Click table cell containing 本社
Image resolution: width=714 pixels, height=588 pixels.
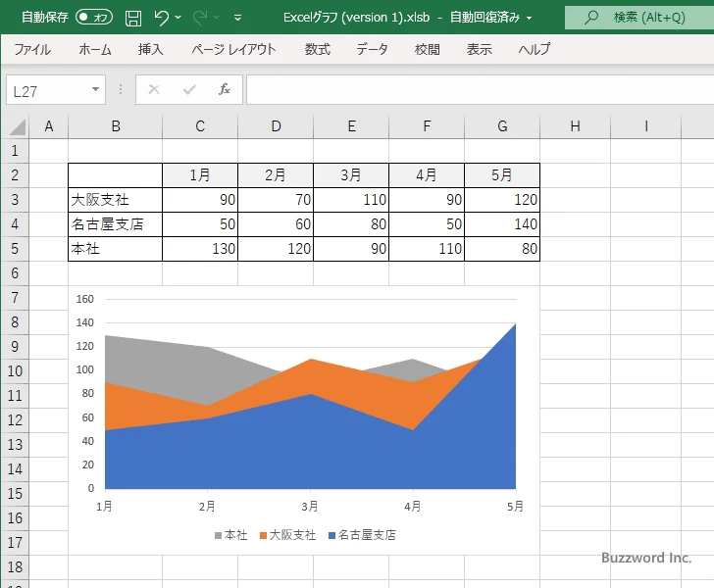pos(115,249)
